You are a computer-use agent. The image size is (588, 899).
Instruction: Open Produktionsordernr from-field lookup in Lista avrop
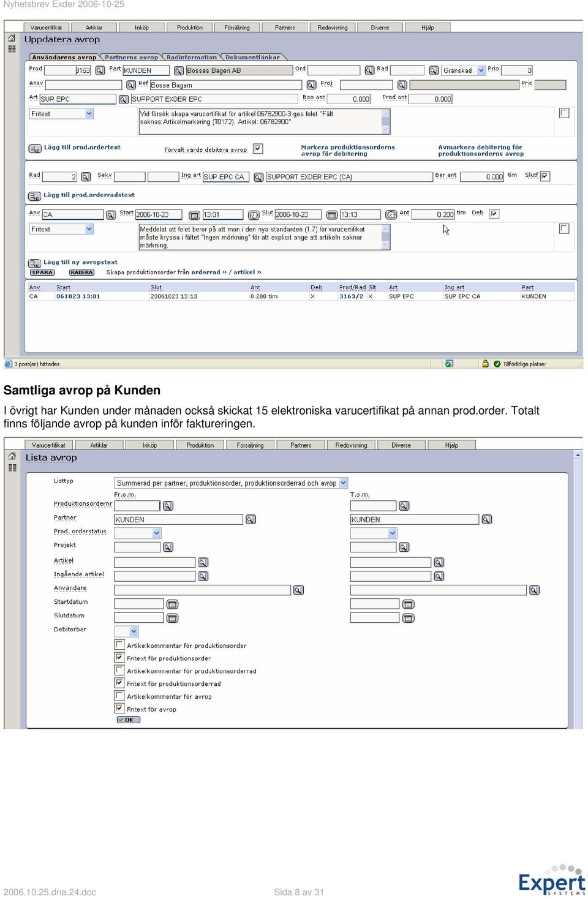pos(168,506)
